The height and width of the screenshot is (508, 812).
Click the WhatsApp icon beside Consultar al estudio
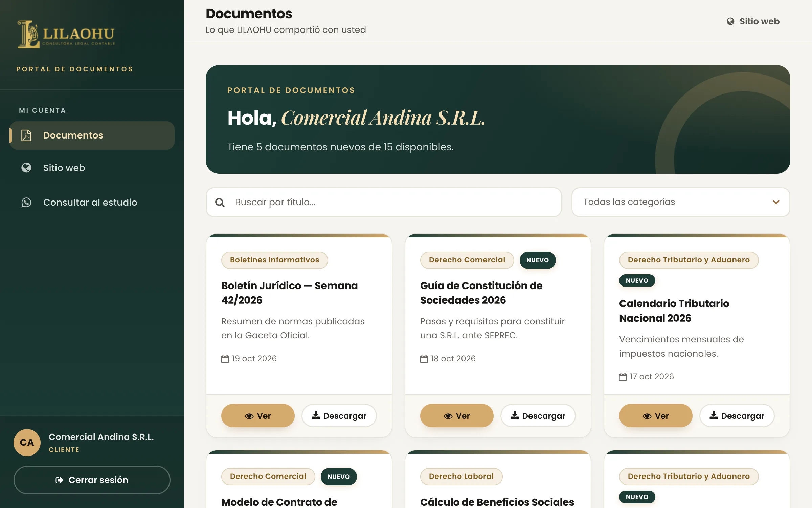pos(26,203)
